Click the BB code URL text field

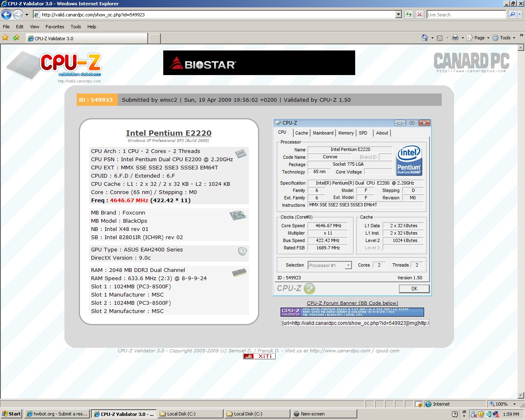point(355,323)
